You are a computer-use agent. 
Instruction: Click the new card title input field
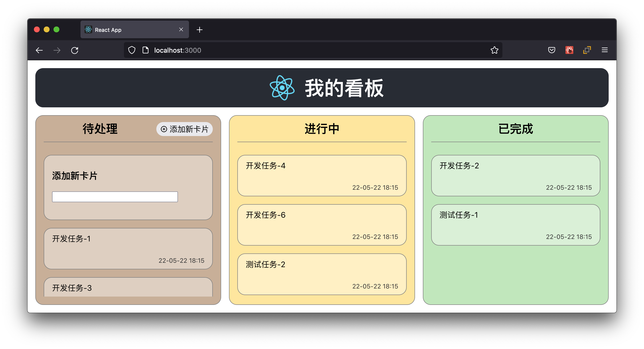click(115, 197)
